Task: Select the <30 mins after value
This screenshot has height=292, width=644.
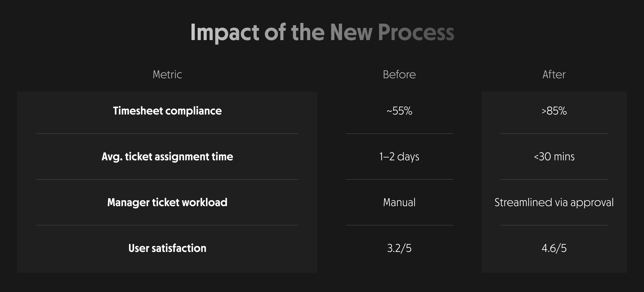Action: [x=554, y=156]
